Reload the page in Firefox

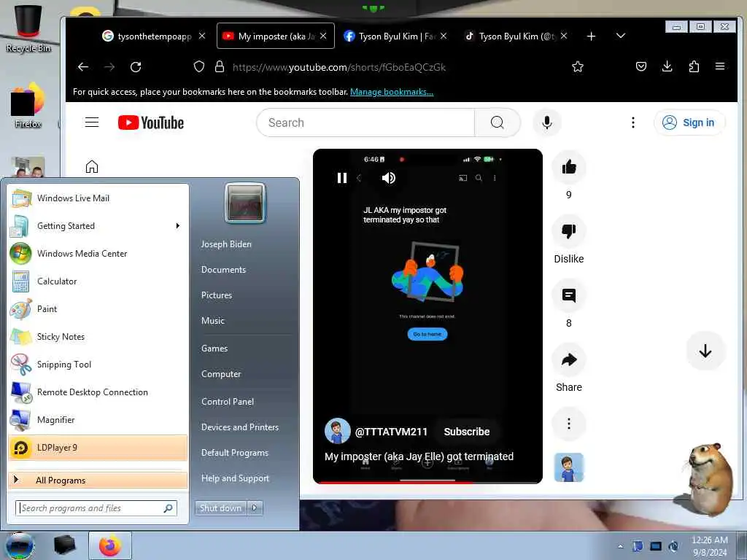click(136, 67)
